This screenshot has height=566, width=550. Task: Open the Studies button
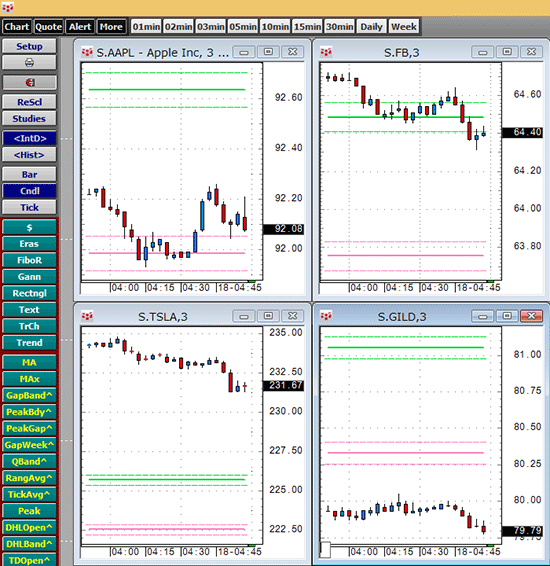click(x=29, y=118)
